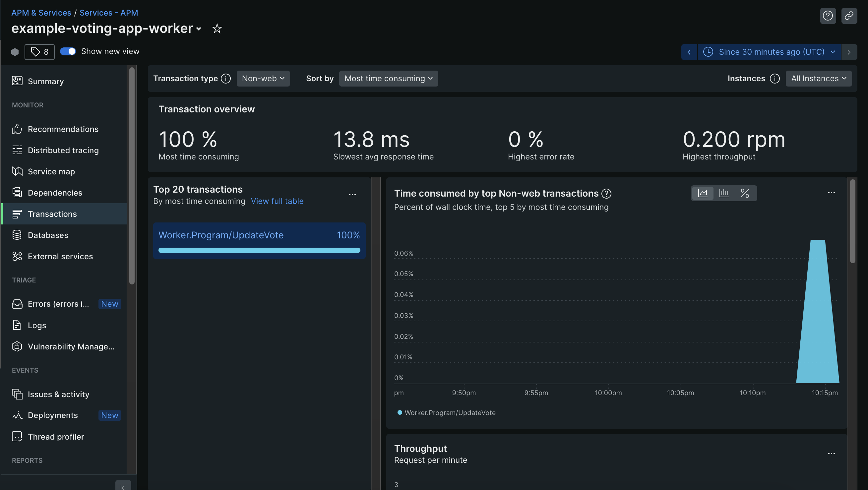Click Transaction type info icon
Image resolution: width=868 pixels, height=490 pixels.
[x=226, y=79]
